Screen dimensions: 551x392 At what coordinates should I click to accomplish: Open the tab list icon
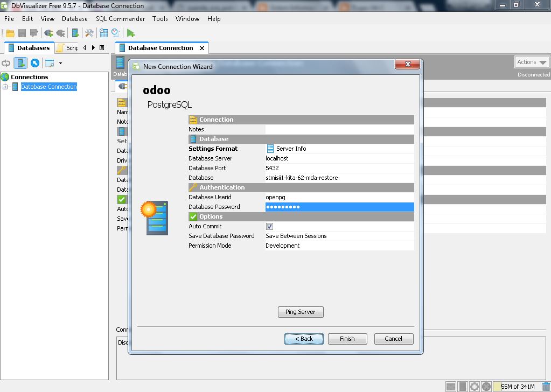(102, 48)
